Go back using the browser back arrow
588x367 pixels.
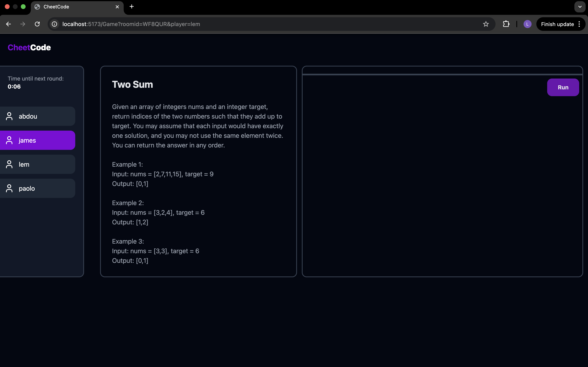tap(8, 24)
